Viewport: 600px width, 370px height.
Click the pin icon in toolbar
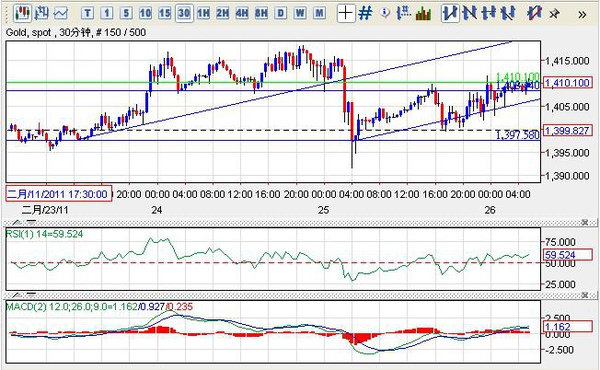coord(554,14)
